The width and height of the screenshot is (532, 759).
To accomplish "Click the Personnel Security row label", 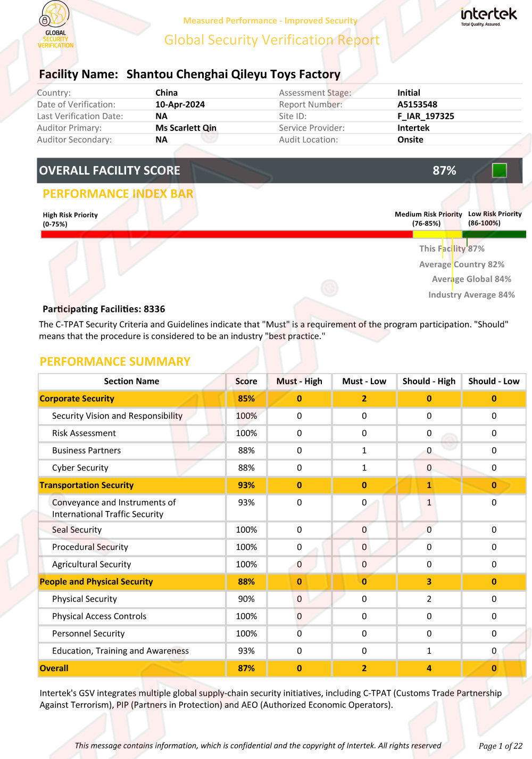I will pos(88,633).
